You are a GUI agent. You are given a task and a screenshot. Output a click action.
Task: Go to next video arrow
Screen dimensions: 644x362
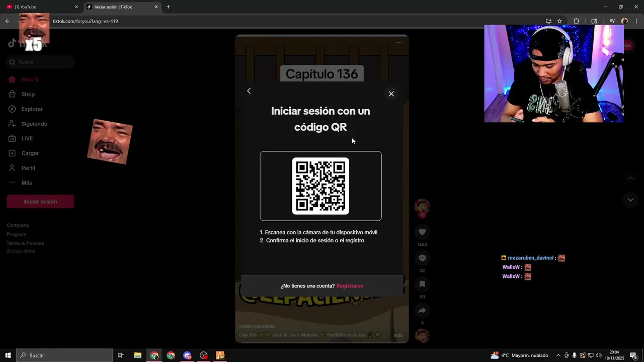[630, 200]
